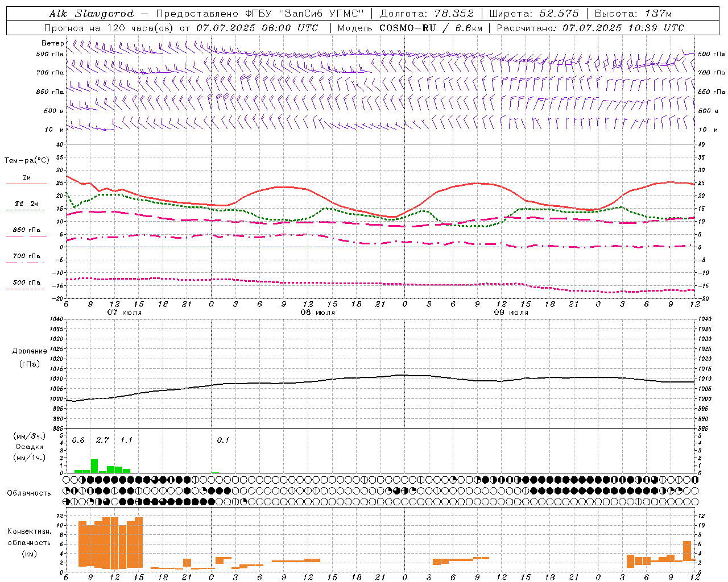Image resolution: width=728 pixels, height=582 pixels.
Task: Click the '(мм/3ч.)' precipitation unit label
Action: tap(29, 436)
